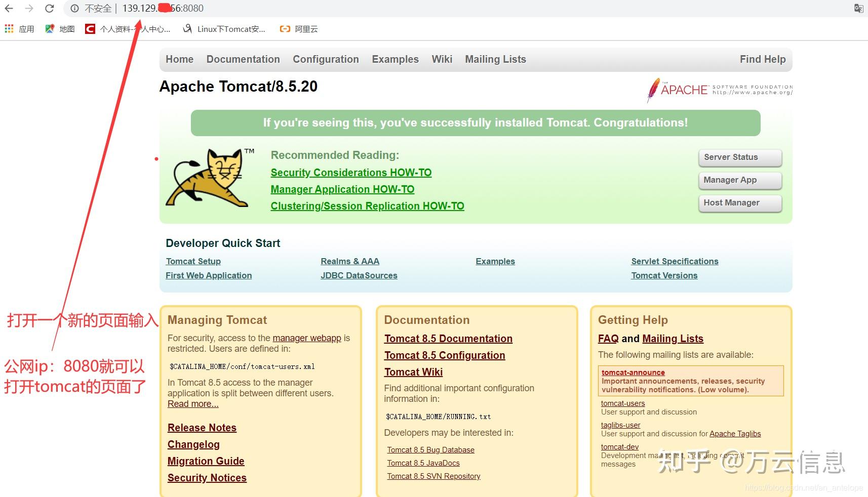Open the Release Notes link

pyautogui.click(x=202, y=428)
